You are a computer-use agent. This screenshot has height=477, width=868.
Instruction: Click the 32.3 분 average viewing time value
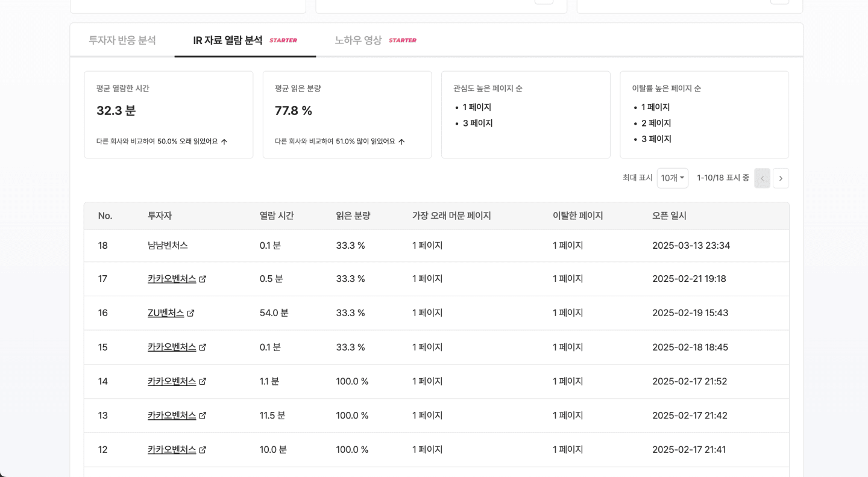116,111
